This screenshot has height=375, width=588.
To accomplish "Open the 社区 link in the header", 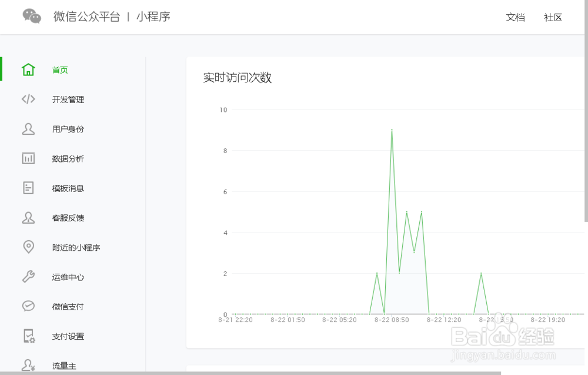I will tap(553, 17).
